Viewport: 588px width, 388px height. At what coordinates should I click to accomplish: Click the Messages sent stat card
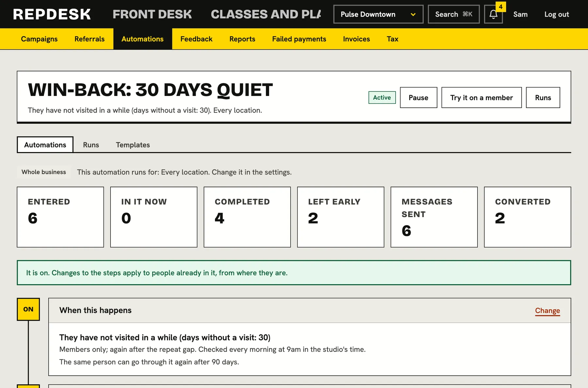pos(434,217)
